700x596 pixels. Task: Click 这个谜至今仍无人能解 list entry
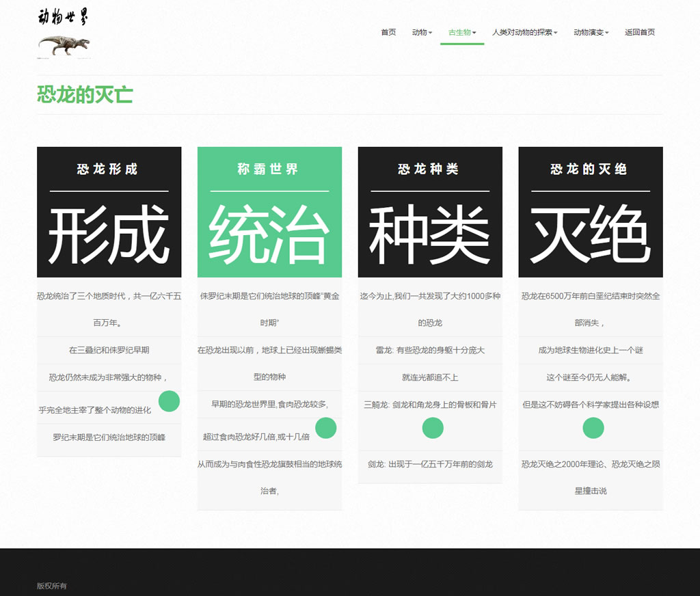[x=590, y=377]
